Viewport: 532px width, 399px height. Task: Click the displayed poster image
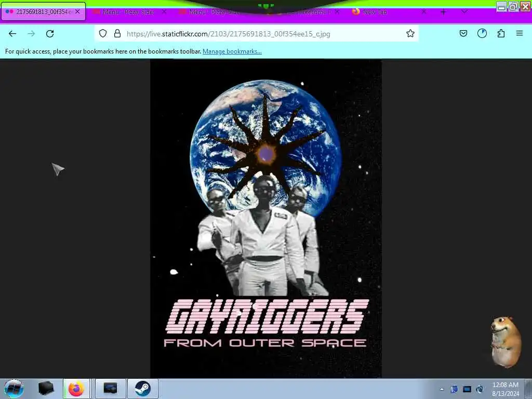click(x=266, y=219)
